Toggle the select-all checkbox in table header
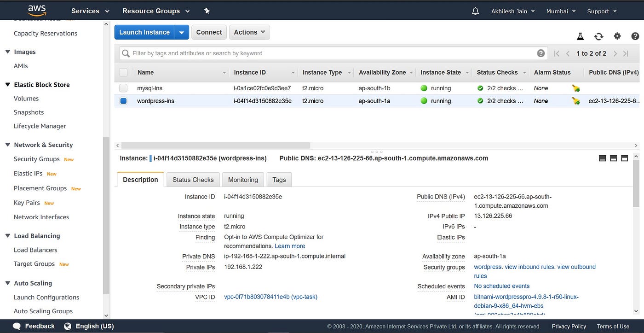Screen dimensions: 644x333 click(x=123, y=72)
